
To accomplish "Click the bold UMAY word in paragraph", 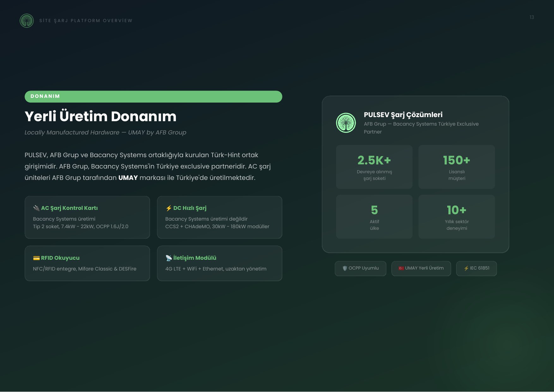I will (128, 178).
